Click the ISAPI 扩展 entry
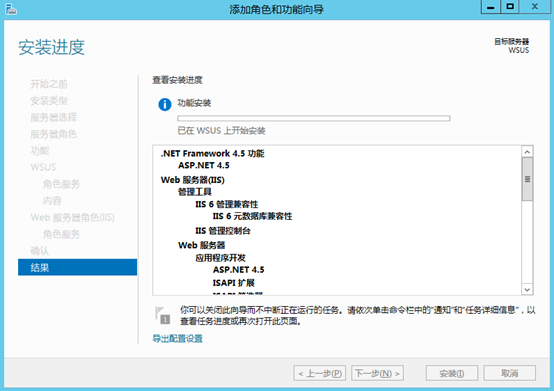 [234, 283]
